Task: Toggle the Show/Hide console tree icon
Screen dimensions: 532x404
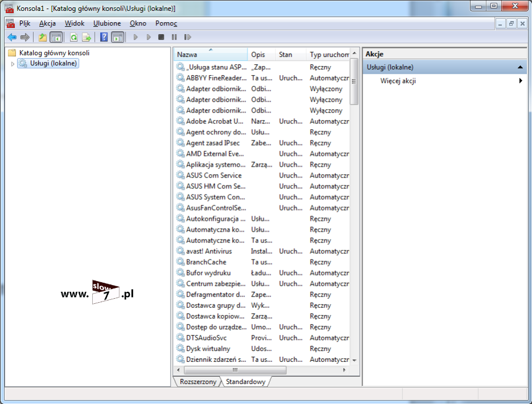Action: [56, 37]
